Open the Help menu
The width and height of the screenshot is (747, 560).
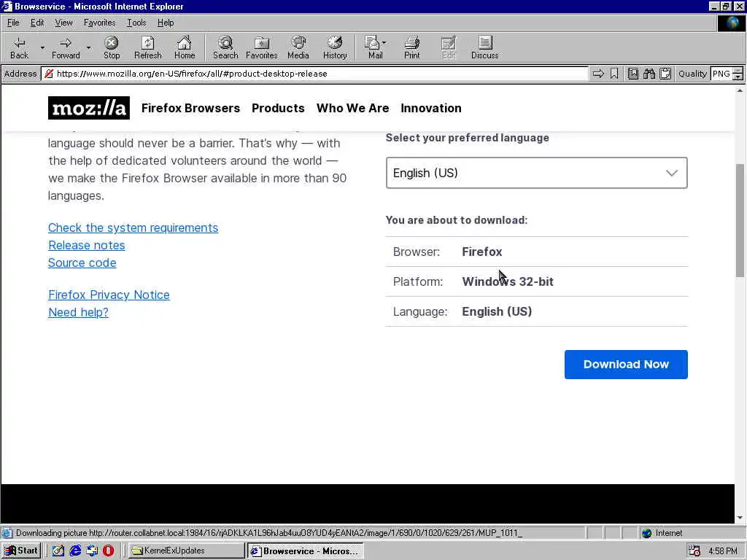tap(166, 23)
